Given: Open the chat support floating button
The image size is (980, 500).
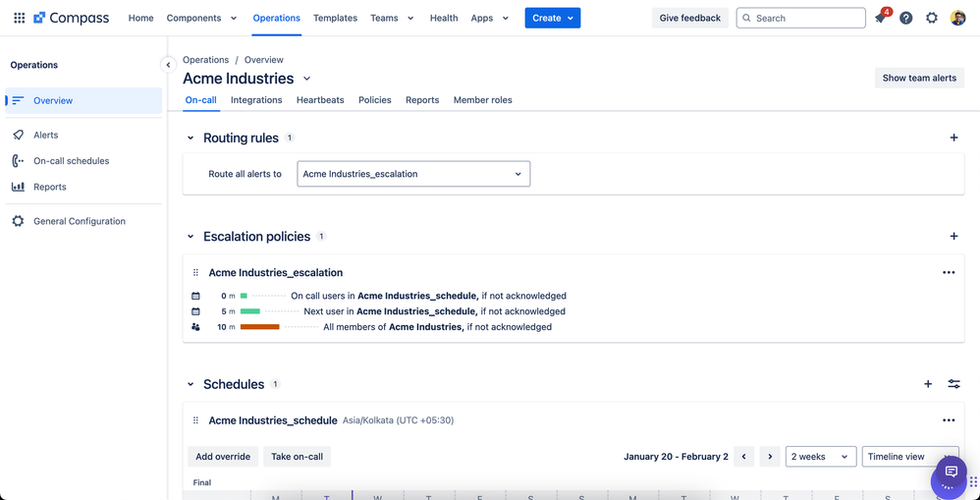Looking at the screenshot, I should click(x=952, y=472).
